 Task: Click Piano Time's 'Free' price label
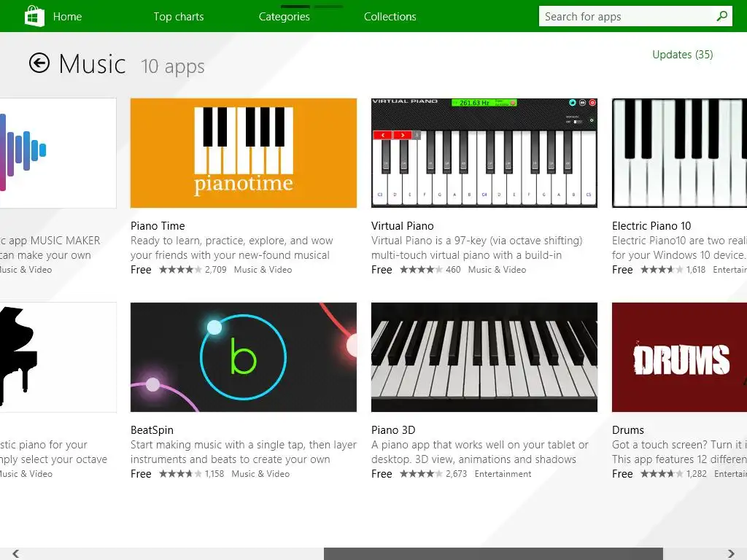141,270
